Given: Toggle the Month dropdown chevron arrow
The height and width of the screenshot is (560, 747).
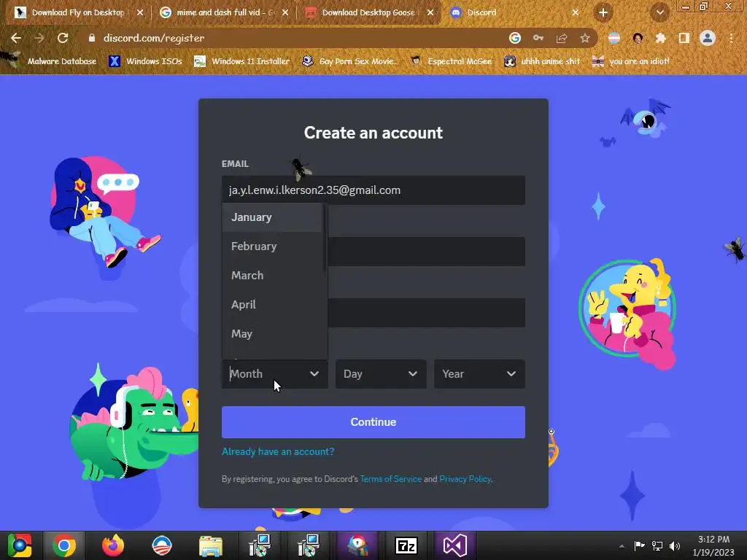Looking at the screenshot, I should pos(314,374).
